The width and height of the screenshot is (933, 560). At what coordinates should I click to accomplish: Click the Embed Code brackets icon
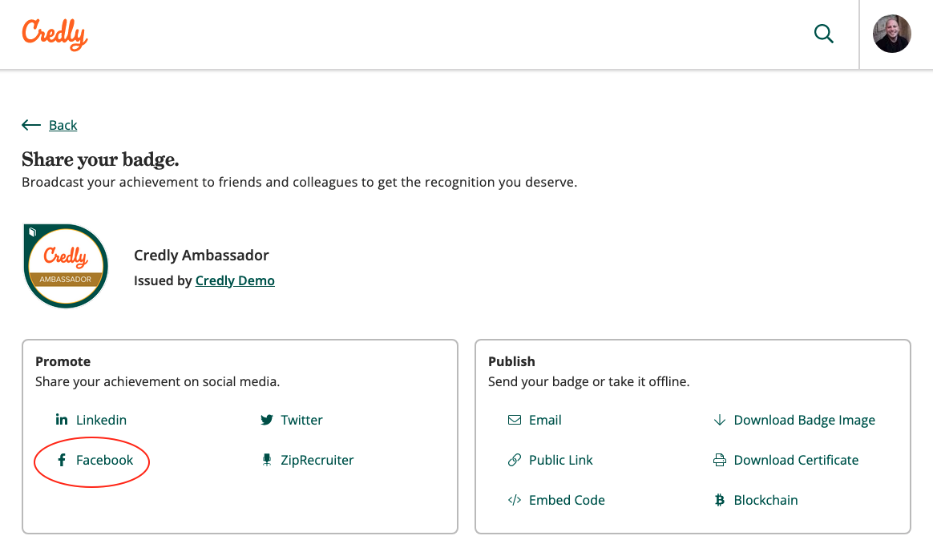coord(514,500)
